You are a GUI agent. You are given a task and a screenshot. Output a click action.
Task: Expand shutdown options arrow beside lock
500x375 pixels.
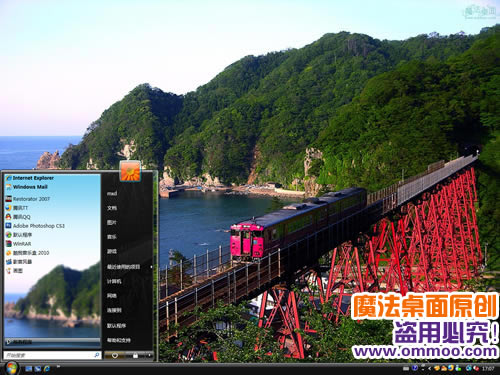149,356
